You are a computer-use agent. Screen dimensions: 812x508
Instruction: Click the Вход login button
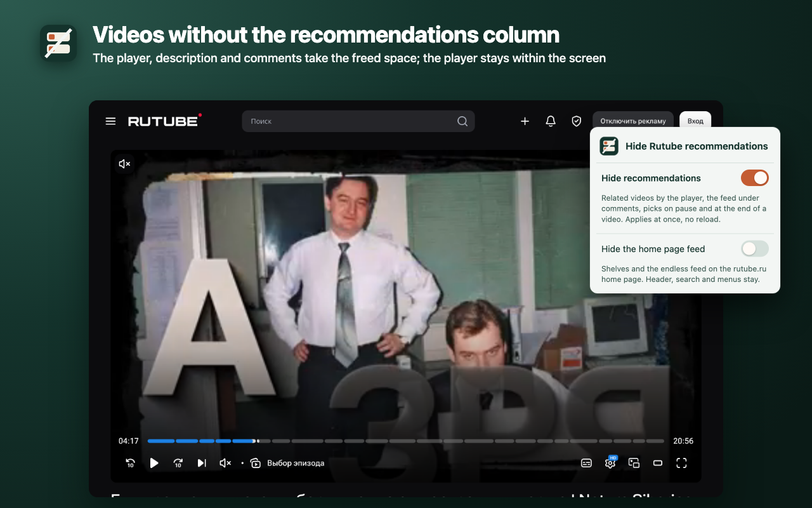point(695,121)
